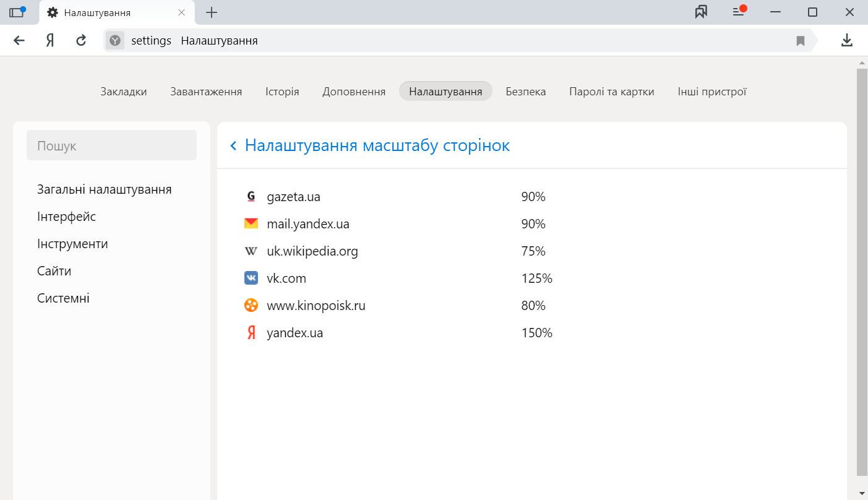The height and width of the screenshot is (500, 868).
Task: Click the gazeta.ua favicon
Action: (x=251, y=197)
